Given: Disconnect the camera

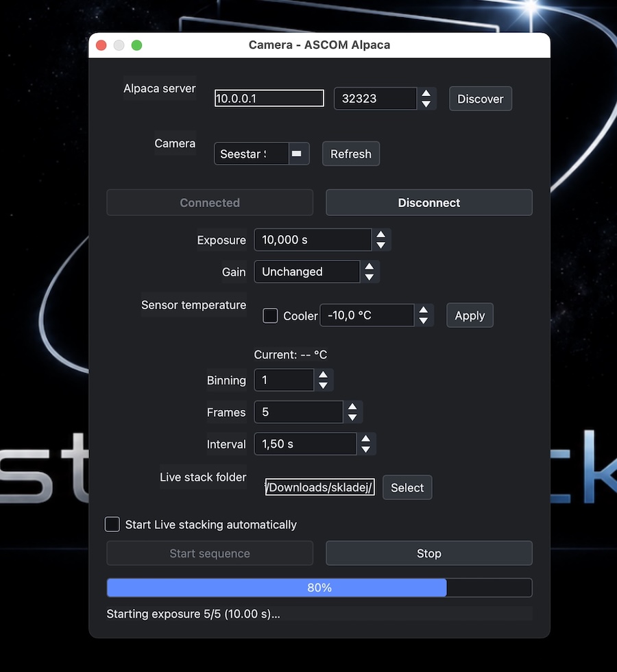Looking at the screenshot, I should (429, 203).
